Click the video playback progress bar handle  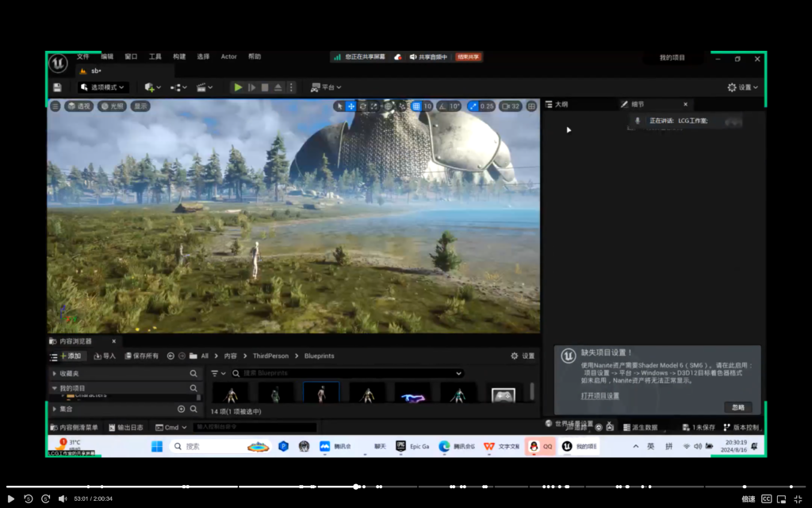(357, 487)
